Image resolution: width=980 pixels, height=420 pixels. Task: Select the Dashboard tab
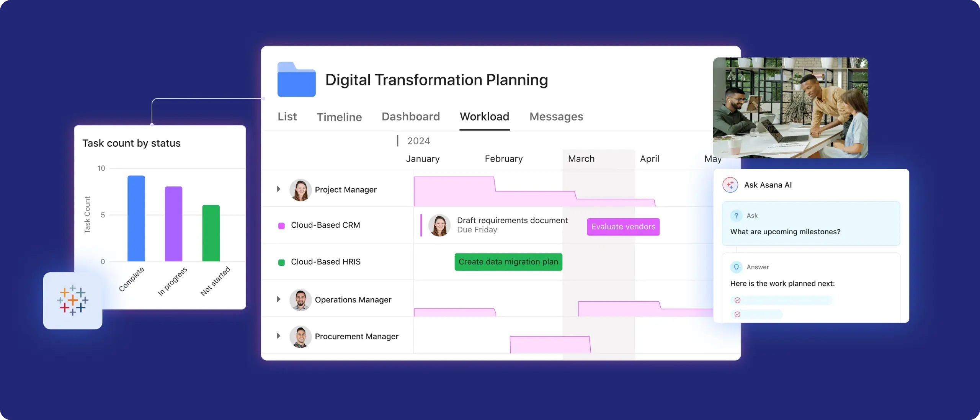(x=411, y=116)
